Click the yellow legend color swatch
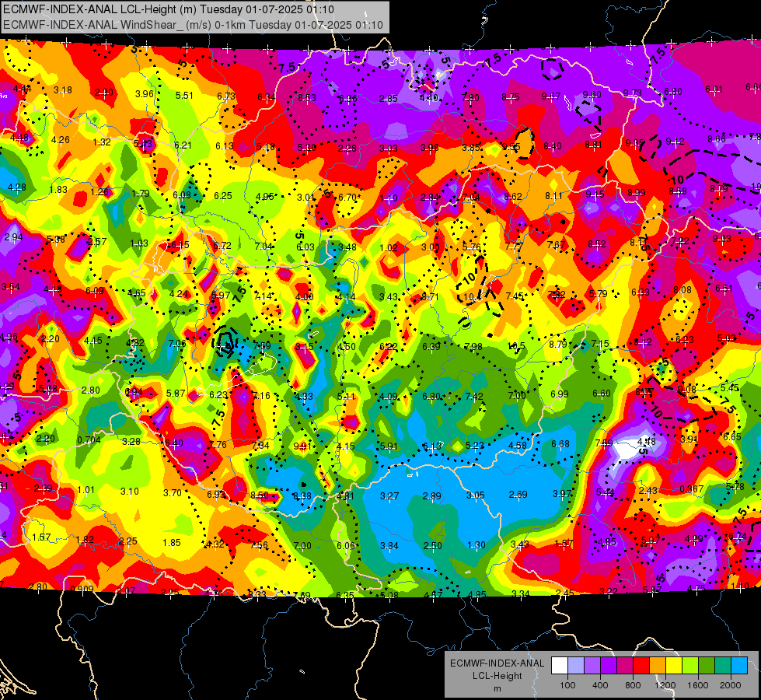Viewport: 761px width, 700px height. pyautogui.click(x=674, y=666)
